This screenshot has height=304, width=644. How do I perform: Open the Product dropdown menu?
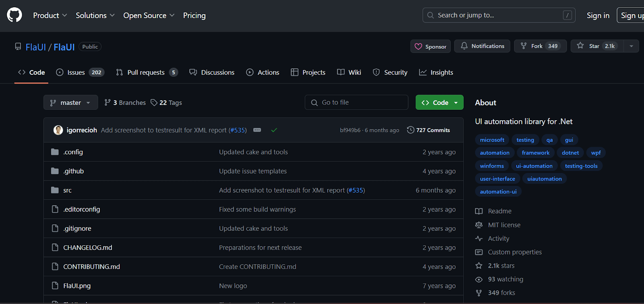pyautogui.click(x=50, y=15)
